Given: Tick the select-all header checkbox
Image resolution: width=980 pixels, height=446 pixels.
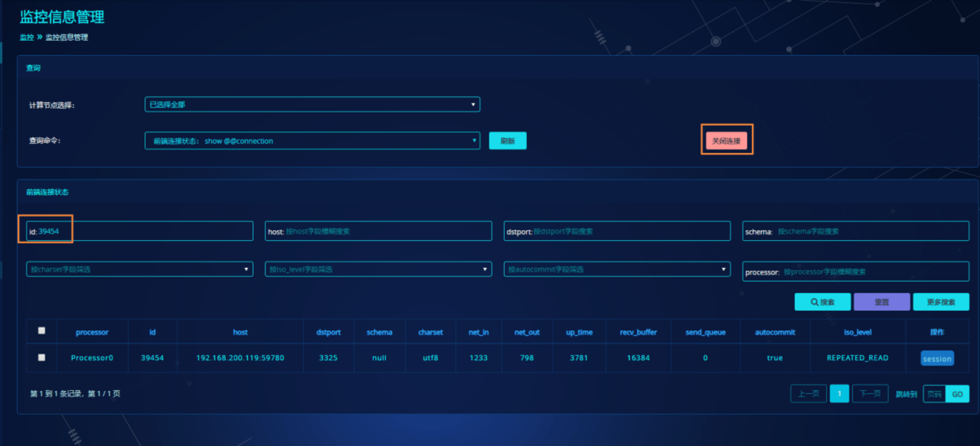Looking at the screenshot, I should 42,330.
